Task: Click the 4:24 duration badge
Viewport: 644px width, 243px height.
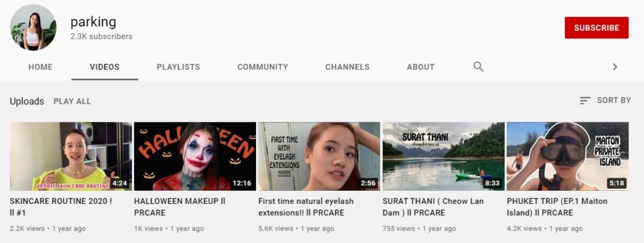Action: pos(120,183)
